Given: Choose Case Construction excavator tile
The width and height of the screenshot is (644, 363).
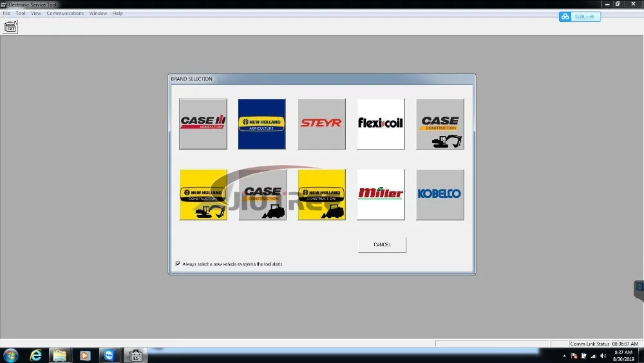Looking at the screenshot, I should point(440,124).
